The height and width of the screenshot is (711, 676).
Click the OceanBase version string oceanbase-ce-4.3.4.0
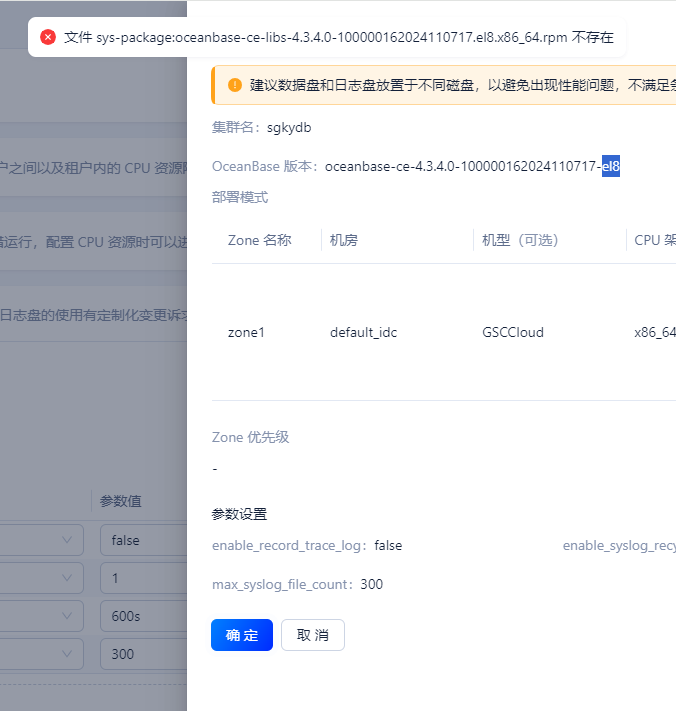472,166
